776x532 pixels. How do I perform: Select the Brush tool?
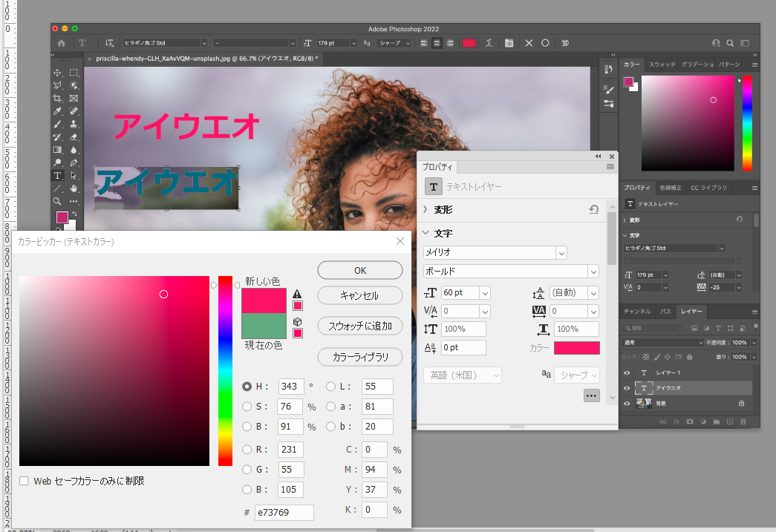[56, 125]
